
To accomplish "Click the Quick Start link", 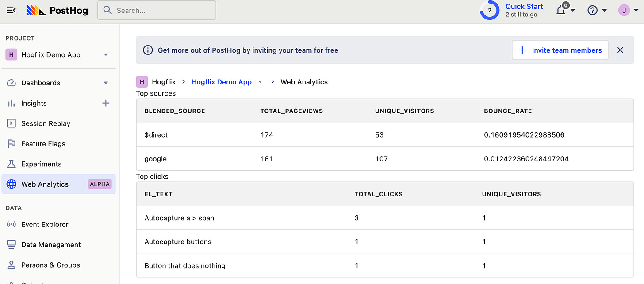I will click(524, 7).
